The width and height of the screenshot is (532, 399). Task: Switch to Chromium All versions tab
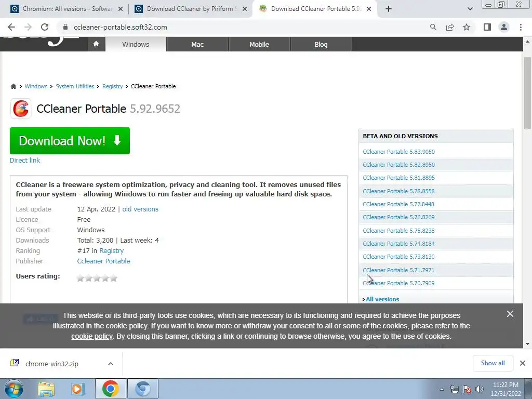(x=66, y=9)
